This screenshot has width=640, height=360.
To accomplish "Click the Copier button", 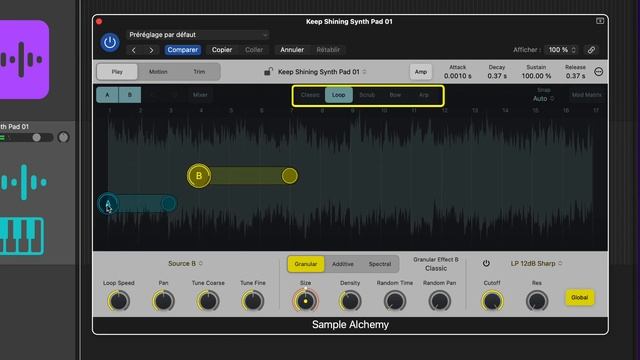I will pyautogui.click(x=222, y=50).
